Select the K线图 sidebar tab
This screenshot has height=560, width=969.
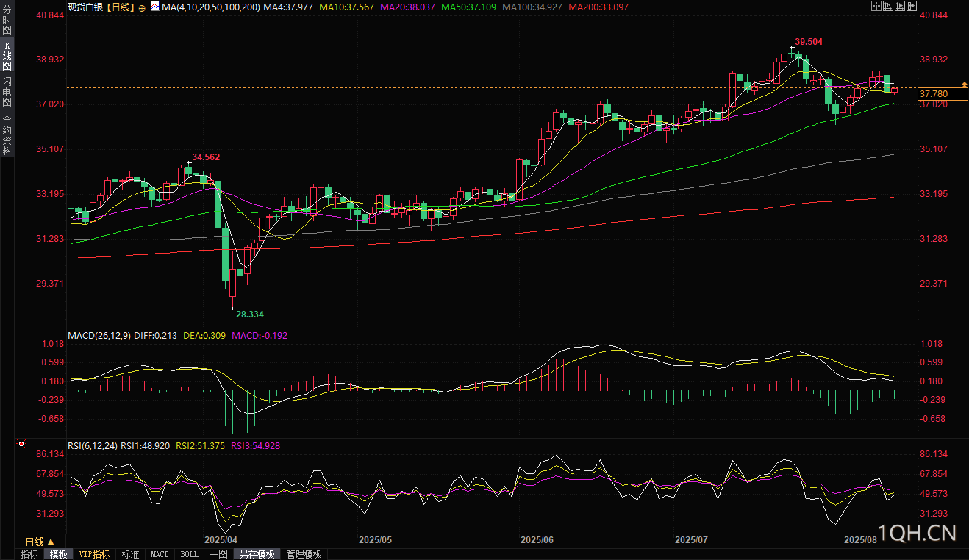(7, 56)
